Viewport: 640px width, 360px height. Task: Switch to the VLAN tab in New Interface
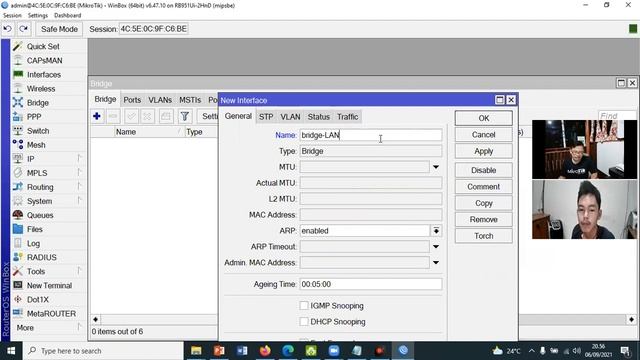(290, 117)
